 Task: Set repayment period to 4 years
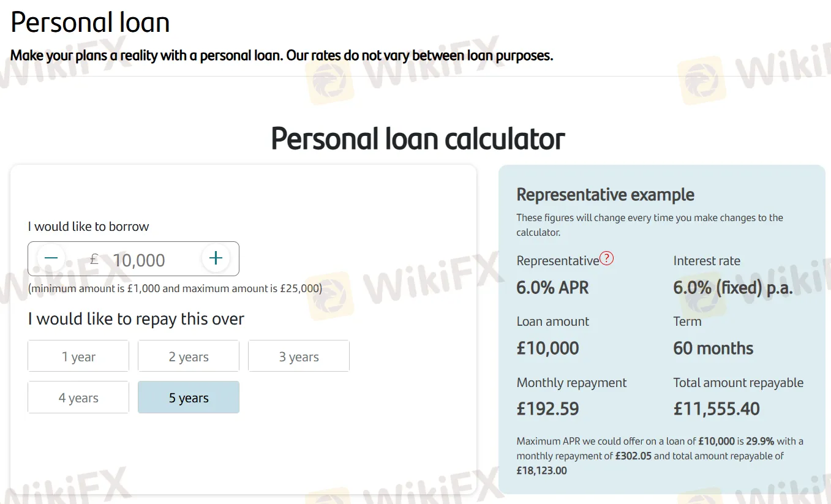(78, 397)
